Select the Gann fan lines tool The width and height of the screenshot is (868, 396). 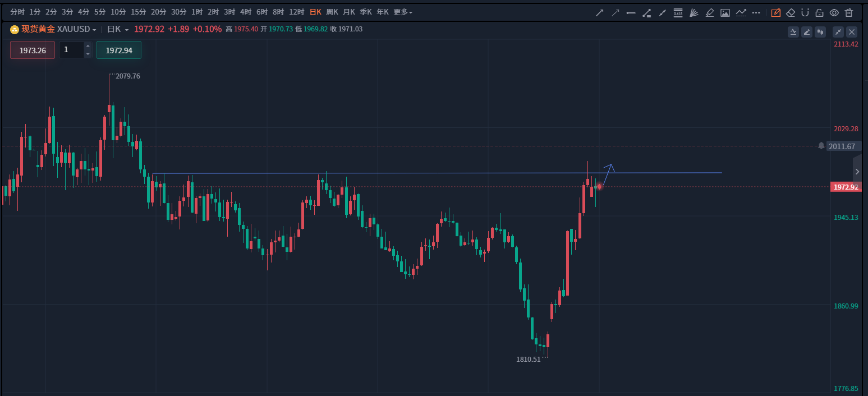point(694,12)
